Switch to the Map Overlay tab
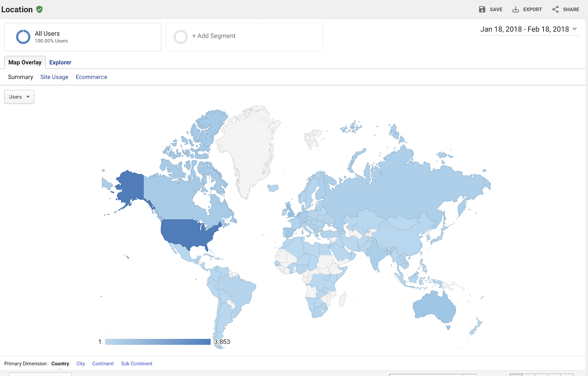The width and height of the screenshot is (588, 376). tap(25, 62)
